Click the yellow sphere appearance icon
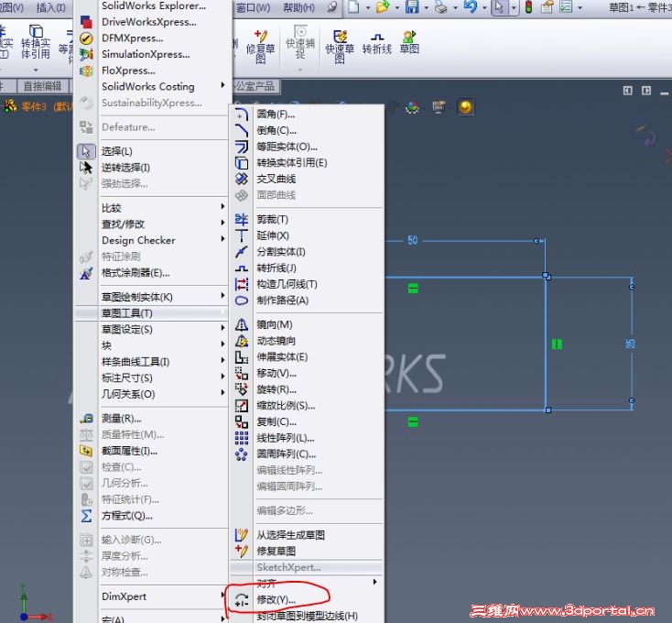The image size is (672, 623). pyautogui.click(x=466, y=107)
